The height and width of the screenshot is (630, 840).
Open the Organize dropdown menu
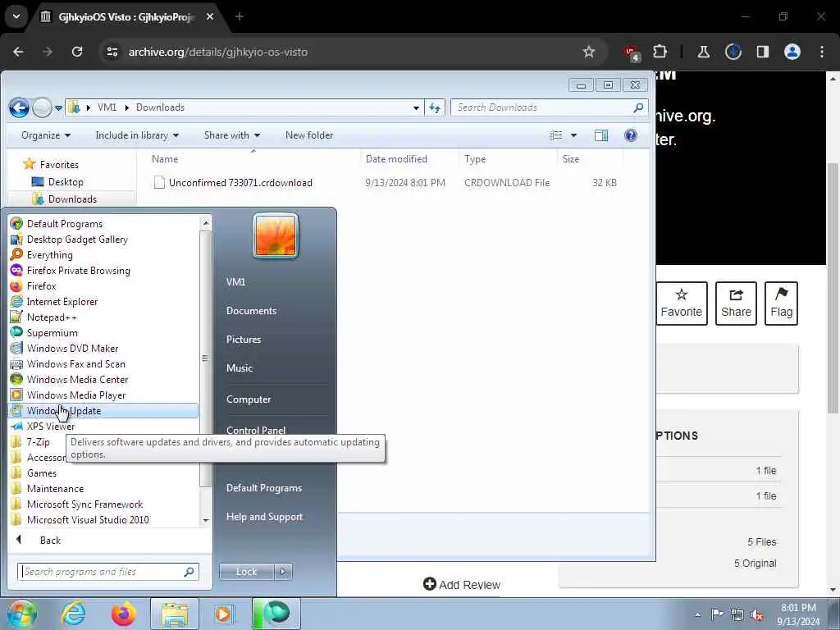click(x=46, y=135)
